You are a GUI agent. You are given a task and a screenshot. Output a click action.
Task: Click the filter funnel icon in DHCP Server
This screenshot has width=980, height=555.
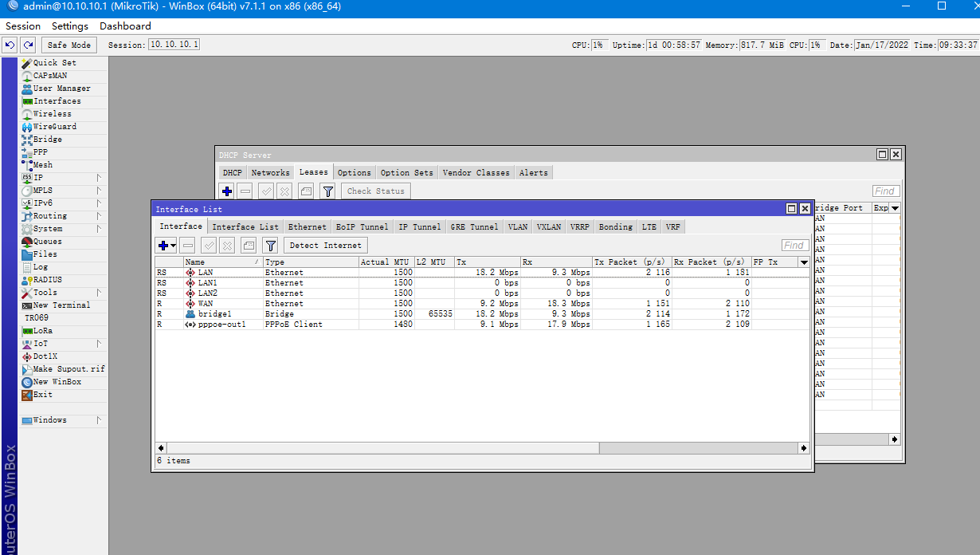tap(327, 191)
